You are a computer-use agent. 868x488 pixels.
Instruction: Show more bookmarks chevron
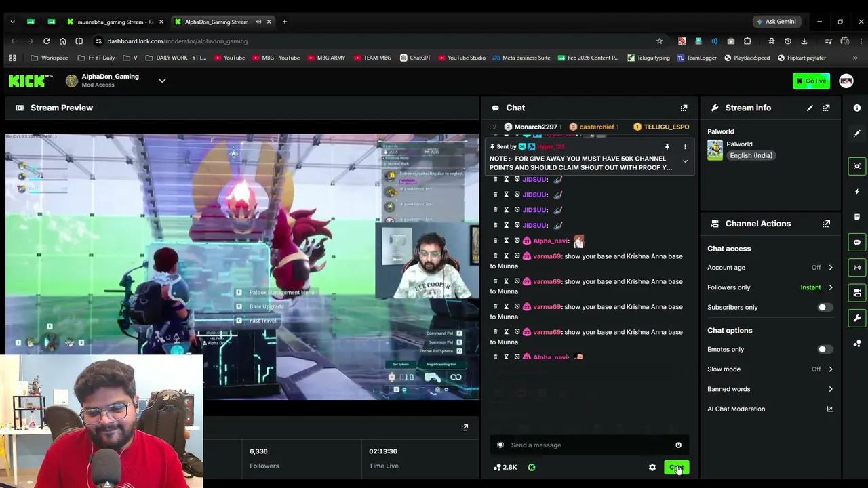(x=855, y=58)
